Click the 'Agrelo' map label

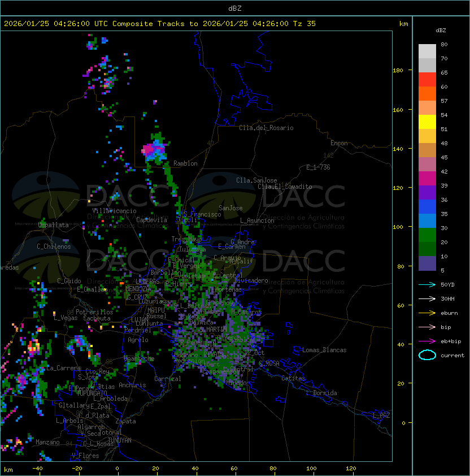click(x=138, y=340)
